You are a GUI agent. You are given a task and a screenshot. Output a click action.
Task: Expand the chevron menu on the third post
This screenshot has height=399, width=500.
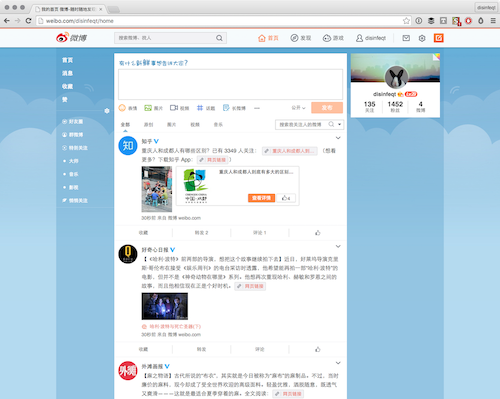[x=338, y=363]
